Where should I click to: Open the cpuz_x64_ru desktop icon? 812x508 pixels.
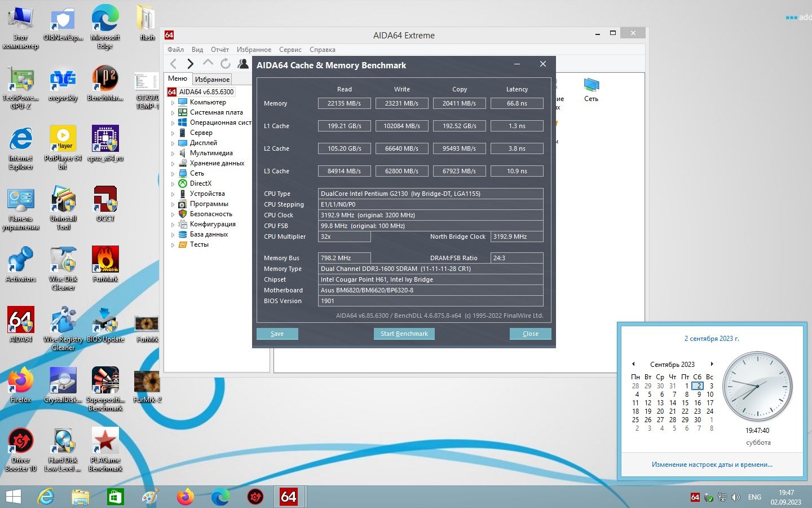[x=105, y=143]
